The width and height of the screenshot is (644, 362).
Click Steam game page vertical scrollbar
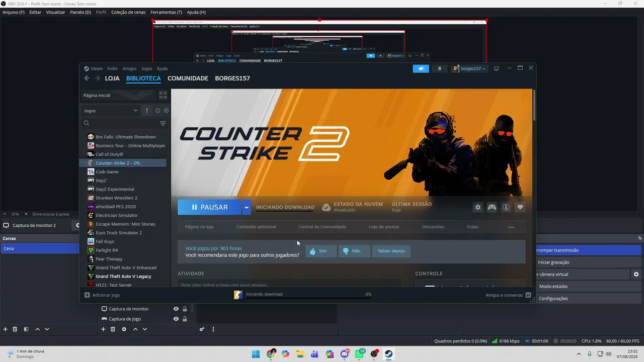point(534,106)
